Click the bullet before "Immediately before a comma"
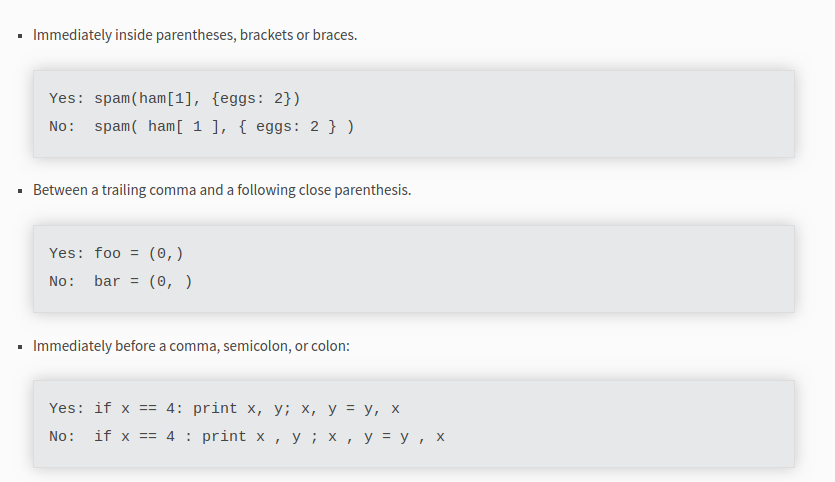 (20, 347)
